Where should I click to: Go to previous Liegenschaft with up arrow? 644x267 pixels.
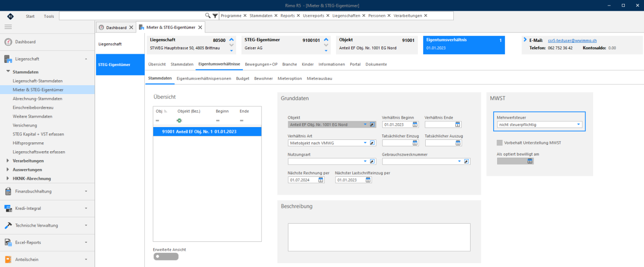pos(232,39)
